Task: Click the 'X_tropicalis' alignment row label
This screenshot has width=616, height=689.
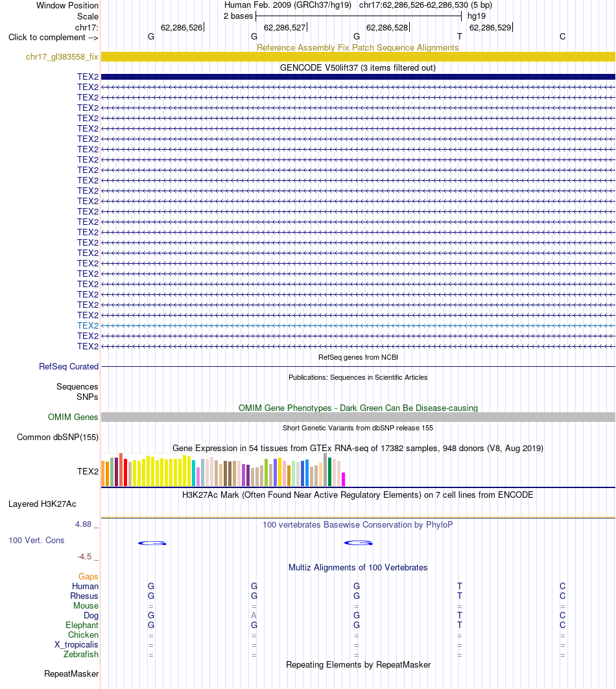Action: (77, 645)
